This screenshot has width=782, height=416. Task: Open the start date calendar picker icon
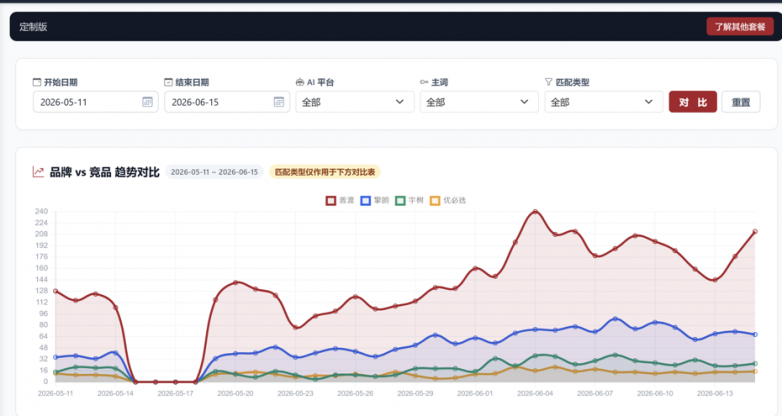147,102
